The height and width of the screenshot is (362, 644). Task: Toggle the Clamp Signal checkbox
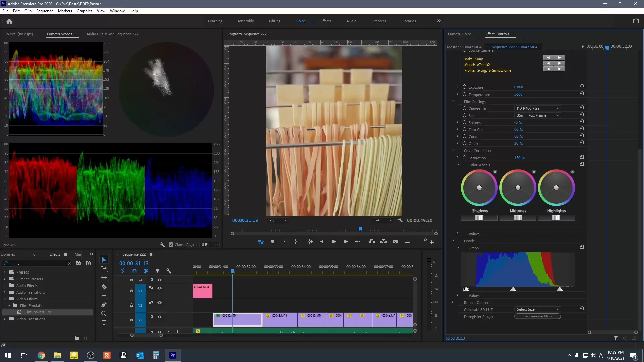pos(171,245)
